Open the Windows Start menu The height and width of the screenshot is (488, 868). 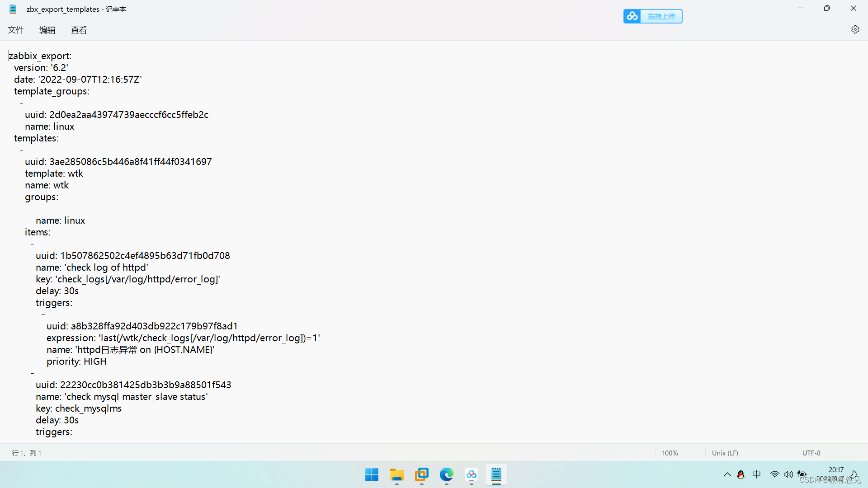[x=372, y=475]
